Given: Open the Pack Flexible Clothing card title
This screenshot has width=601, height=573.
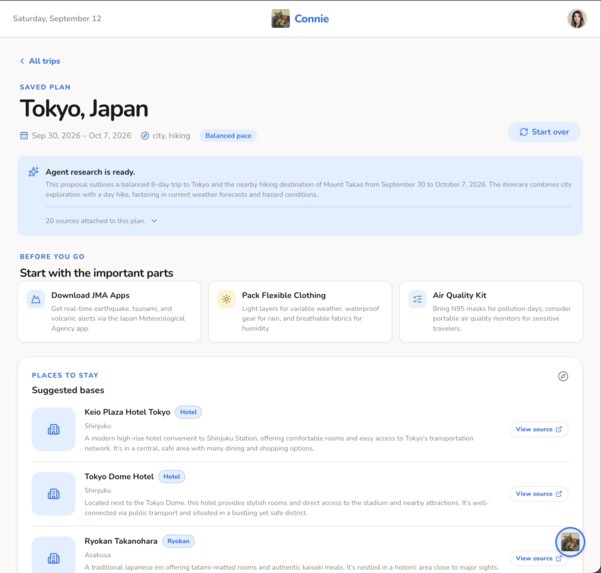Looking at the screenshot, I should 284,295.
